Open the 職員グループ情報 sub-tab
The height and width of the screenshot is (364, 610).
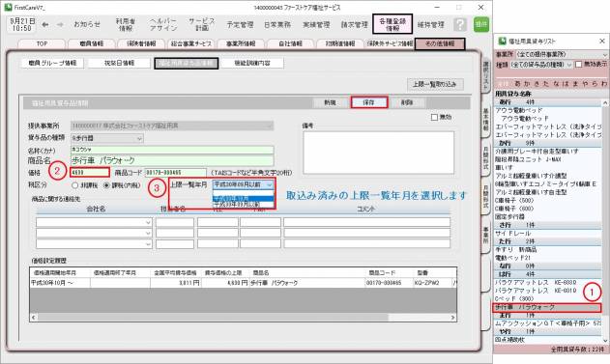click(52, 63)
